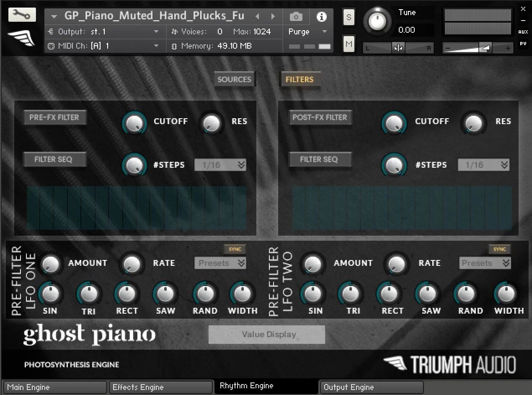Screen dimensions: 532x395
Task: Click the pan L-R slider
Action: point(398,48)
